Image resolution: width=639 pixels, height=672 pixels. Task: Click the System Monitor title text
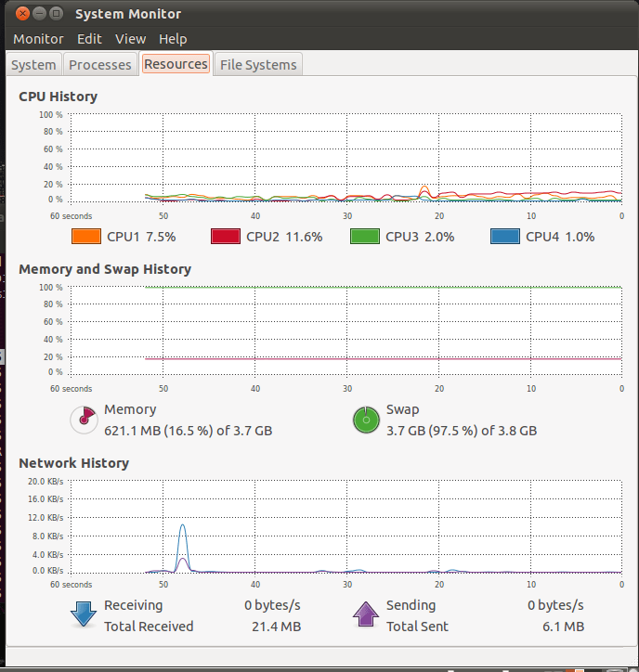[x=128, y=14]
